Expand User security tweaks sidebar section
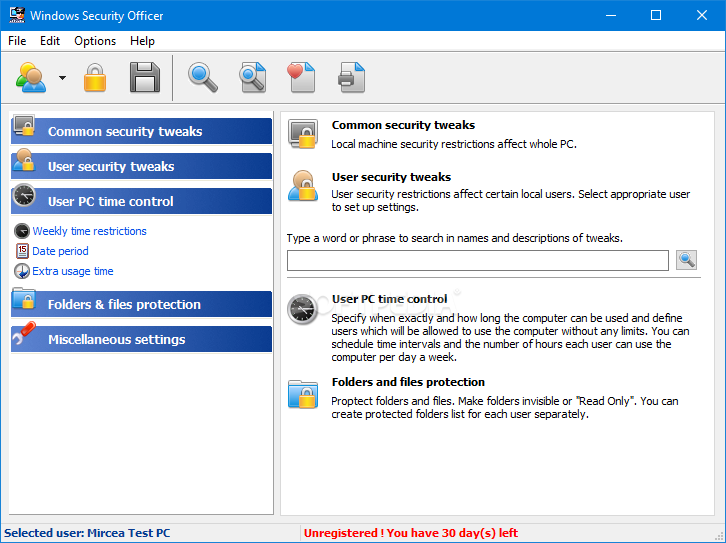The width and height of the screenshot is (726, 543). click(x=142, y=166)
